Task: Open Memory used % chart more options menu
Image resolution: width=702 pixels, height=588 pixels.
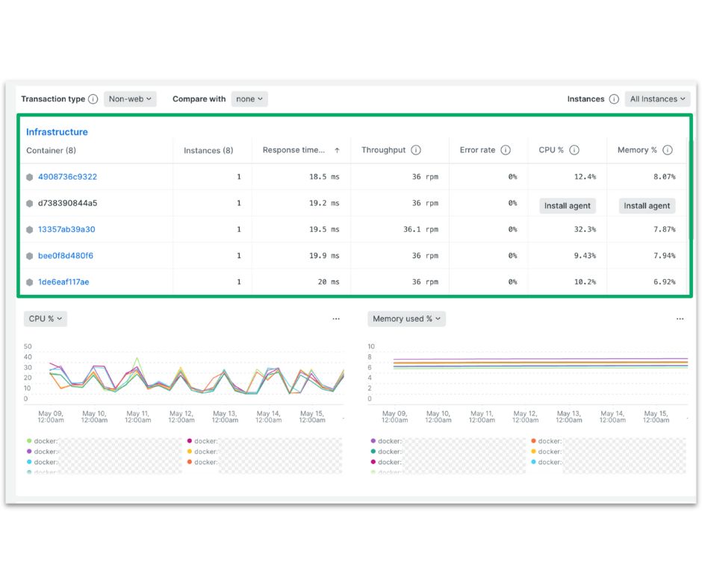Action: click(x=680, y=319)
